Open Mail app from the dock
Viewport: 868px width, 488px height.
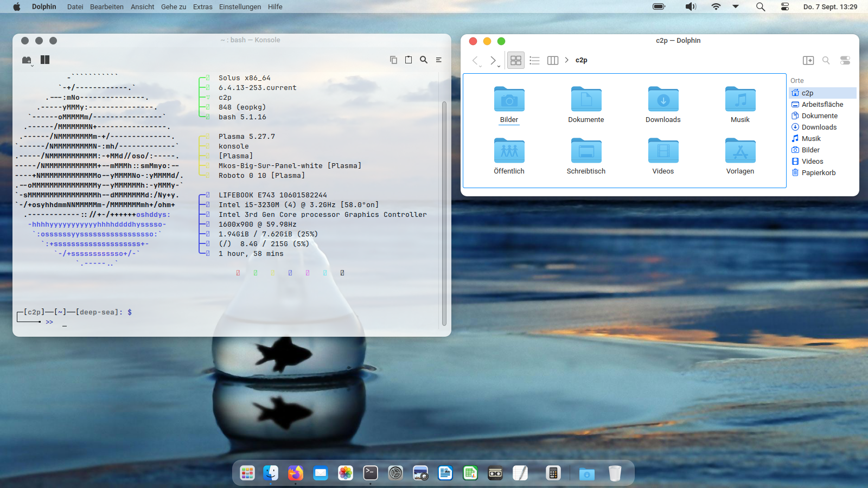[x=321, y=473]
